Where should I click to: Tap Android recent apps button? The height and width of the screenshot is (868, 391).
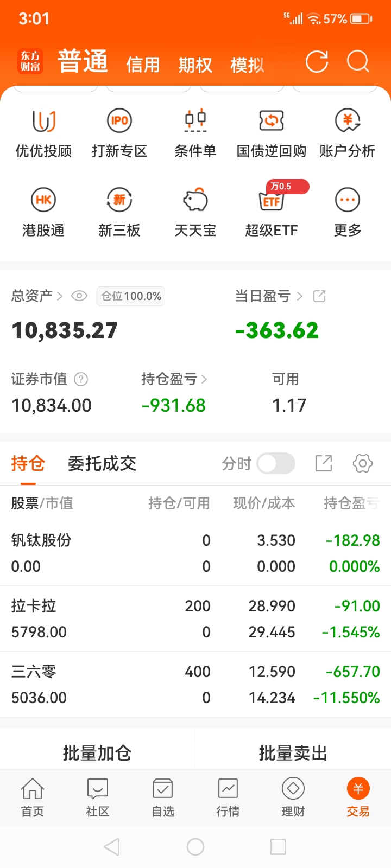point(278,846)
